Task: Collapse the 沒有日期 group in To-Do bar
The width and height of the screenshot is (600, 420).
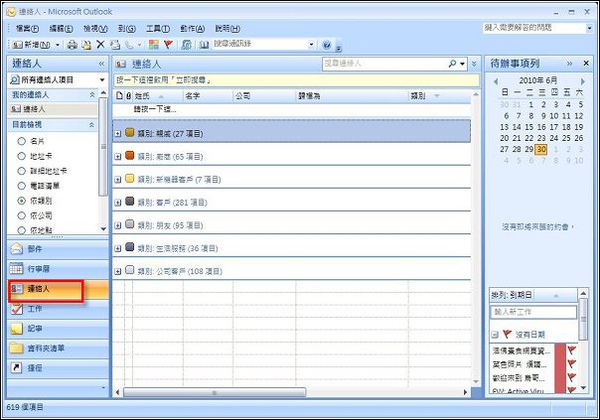Action: pyautogui.click(x=495, y=335)
